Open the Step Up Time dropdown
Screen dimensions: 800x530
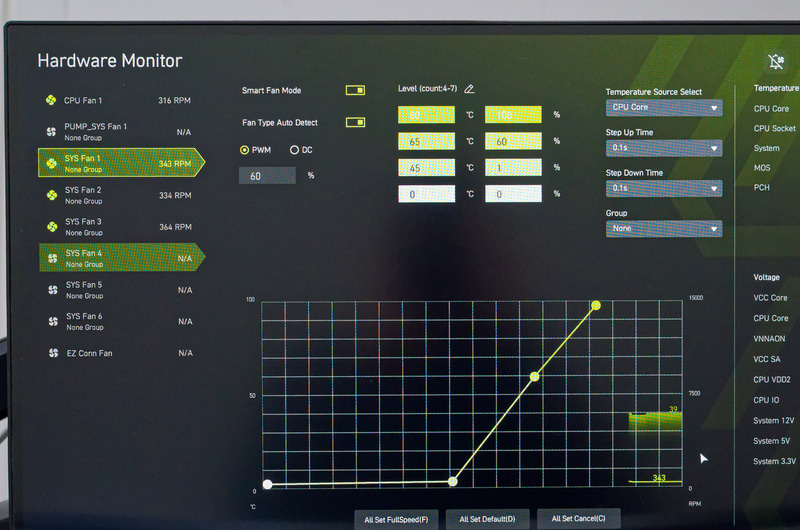pos(664,148)
